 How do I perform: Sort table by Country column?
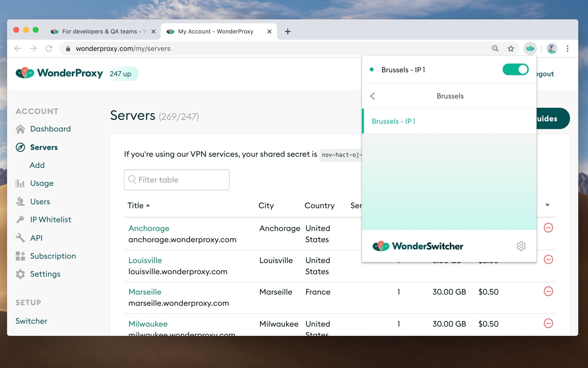319,206
